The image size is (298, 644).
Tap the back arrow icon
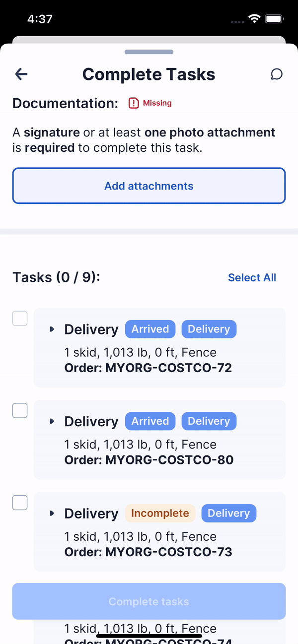[x=21, y=74]
